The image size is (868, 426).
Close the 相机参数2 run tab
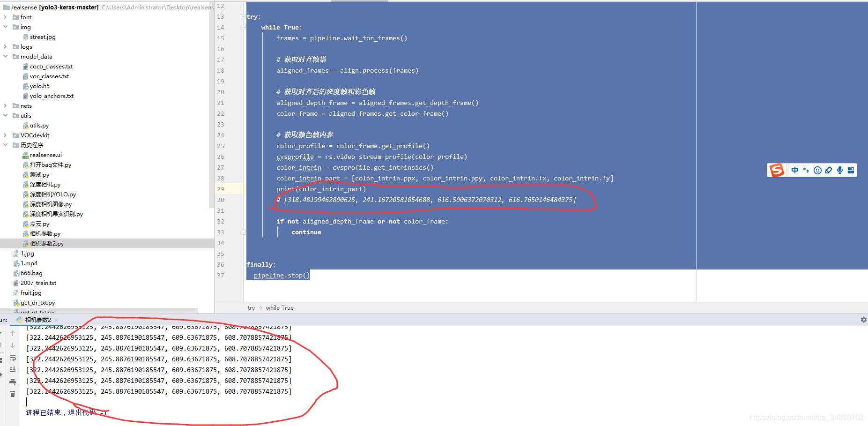56,320
